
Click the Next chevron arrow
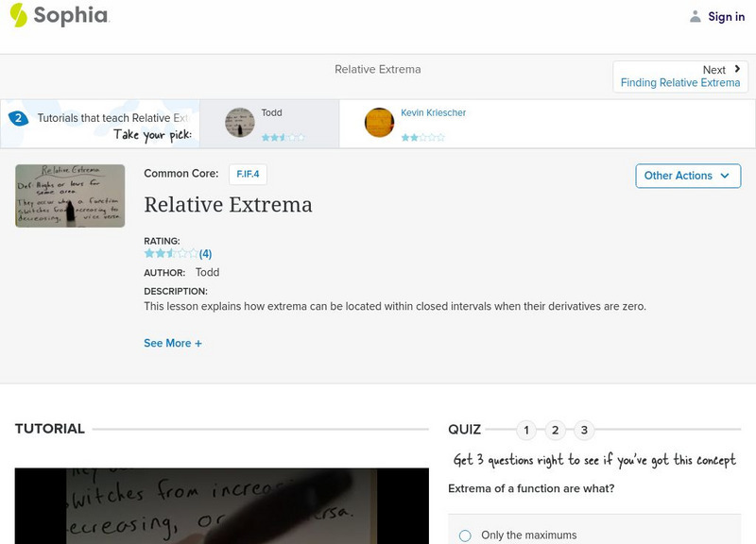(x=737, y=69)
